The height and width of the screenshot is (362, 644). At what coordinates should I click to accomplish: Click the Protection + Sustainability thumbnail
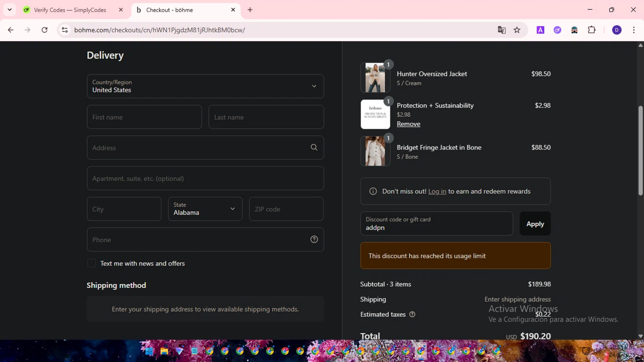[x=375, y=114]
